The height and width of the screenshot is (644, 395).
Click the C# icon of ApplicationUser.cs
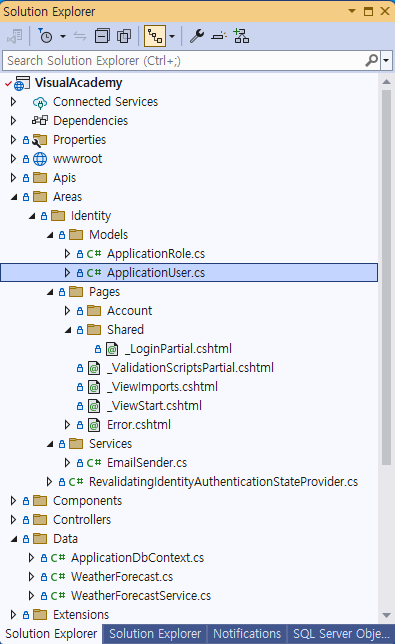click(94, 273)
